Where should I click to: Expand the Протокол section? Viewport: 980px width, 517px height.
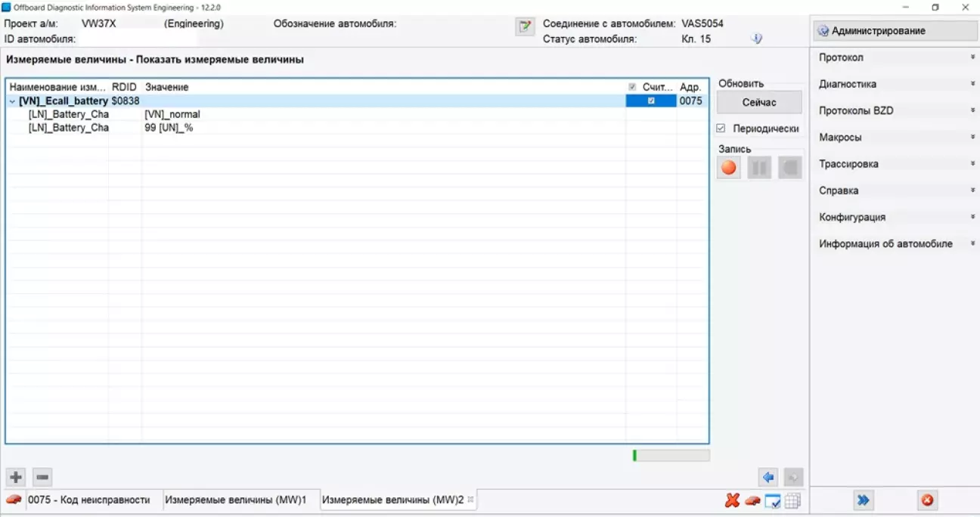point(895,57)
